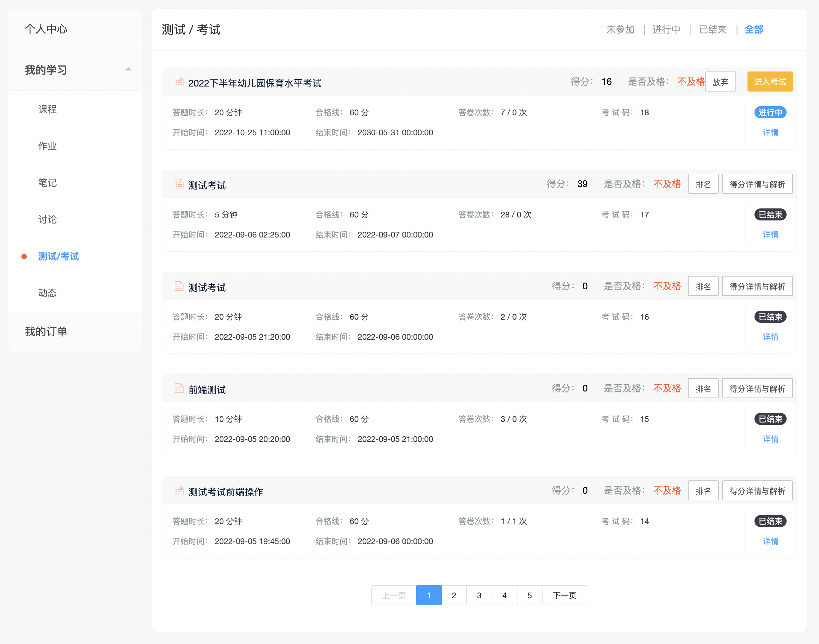Click 下一页 pagination button
The width and height of the screenshot is (819, 644).
pos(564,595)
